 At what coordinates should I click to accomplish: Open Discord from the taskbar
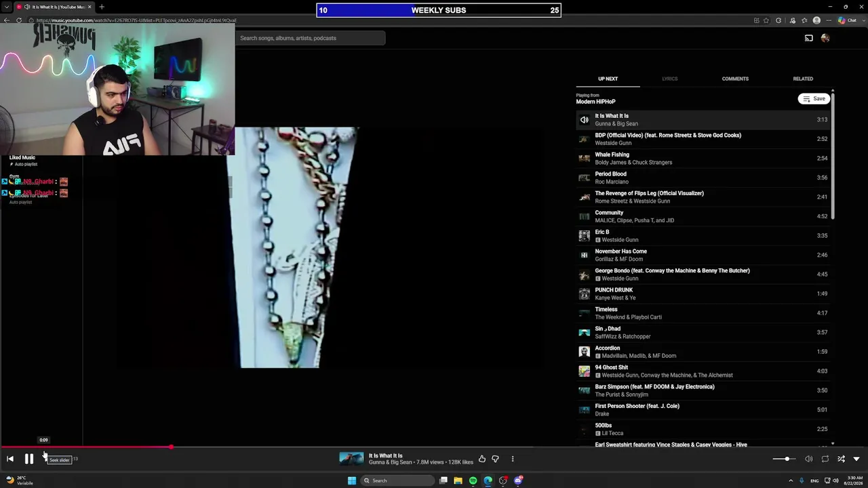518,481
